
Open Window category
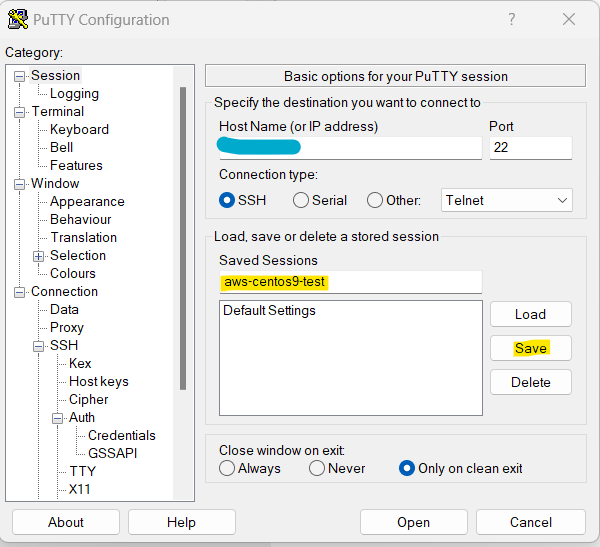coord(55,183)
